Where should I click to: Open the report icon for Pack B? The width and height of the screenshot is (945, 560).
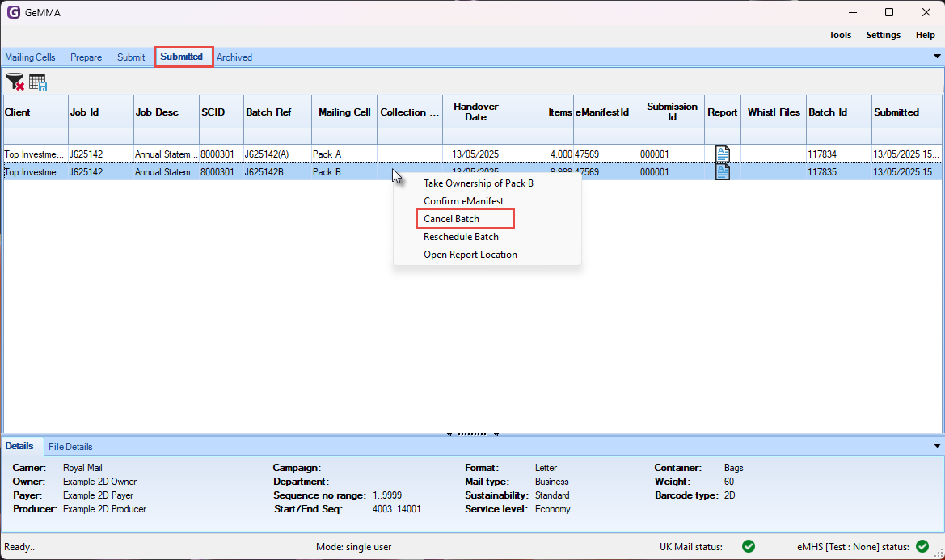pos(723,171)
